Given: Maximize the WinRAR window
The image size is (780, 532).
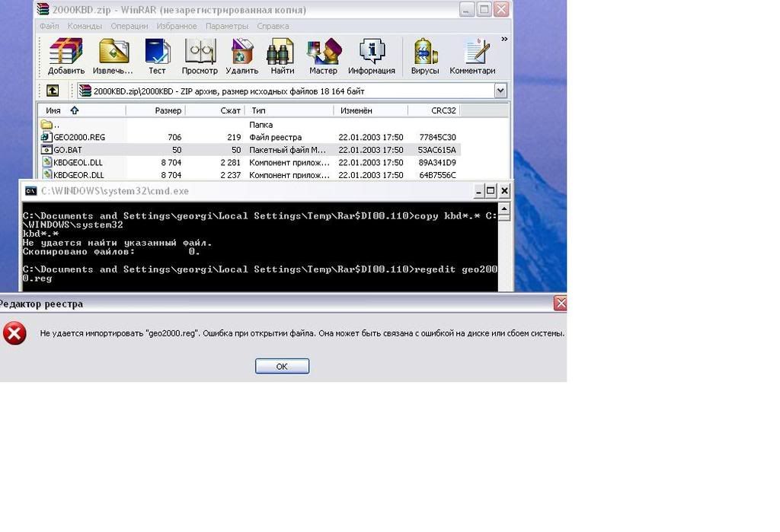Looking at the screenshot, I should [484, 9].
